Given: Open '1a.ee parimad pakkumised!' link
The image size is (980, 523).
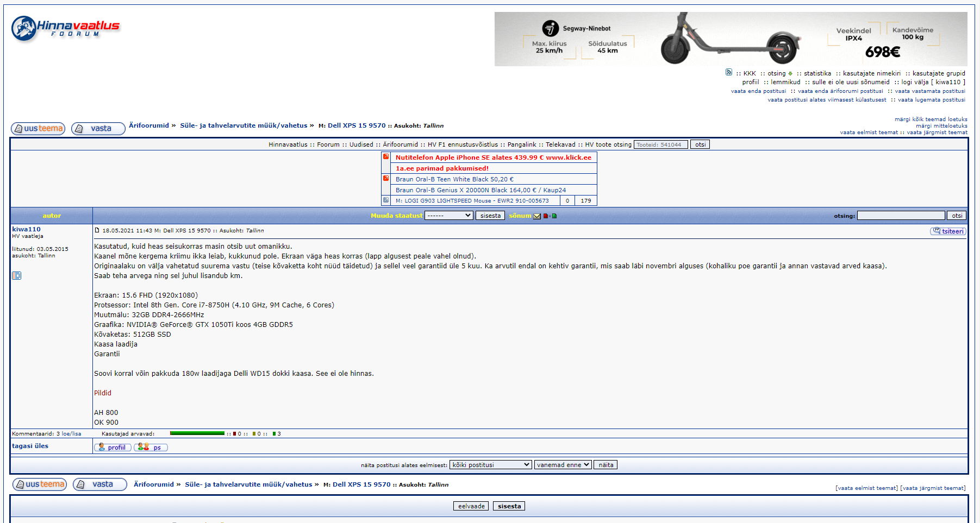Looking at the screenshot, I should pos(442,168).
